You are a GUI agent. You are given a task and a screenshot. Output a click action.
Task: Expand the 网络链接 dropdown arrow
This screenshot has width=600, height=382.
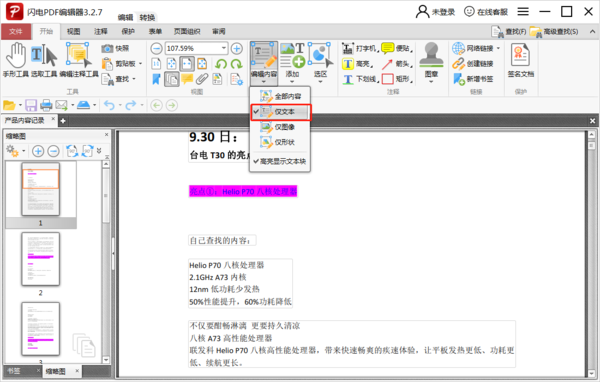[x=498, y=48]
